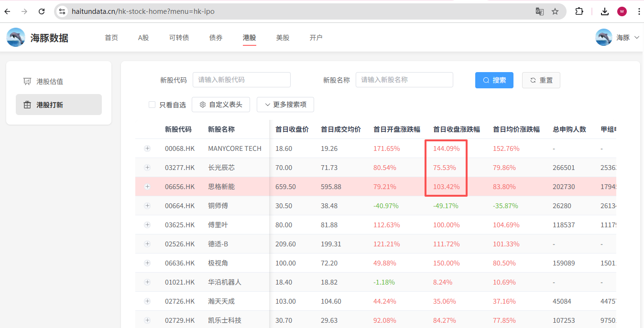
Task: Open the 首页 nav tab
Action: click(111, 38)
